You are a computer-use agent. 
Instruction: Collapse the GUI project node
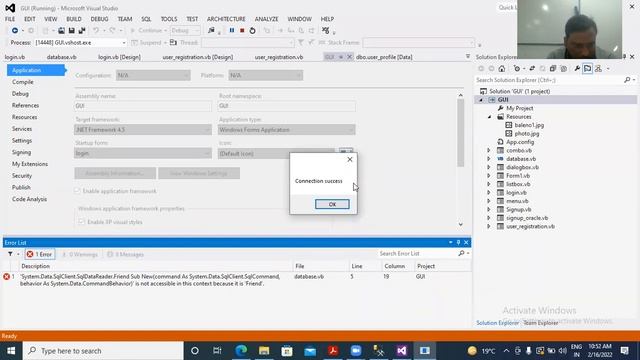(x=481, y=100)
